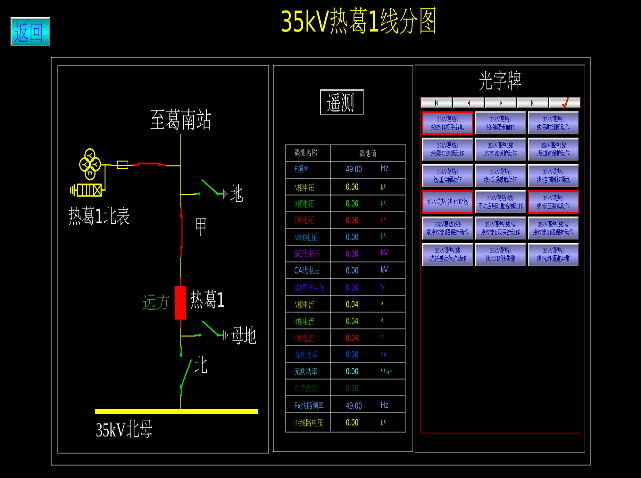Click the purple BC线电压 0.00 value

[352, 254]
